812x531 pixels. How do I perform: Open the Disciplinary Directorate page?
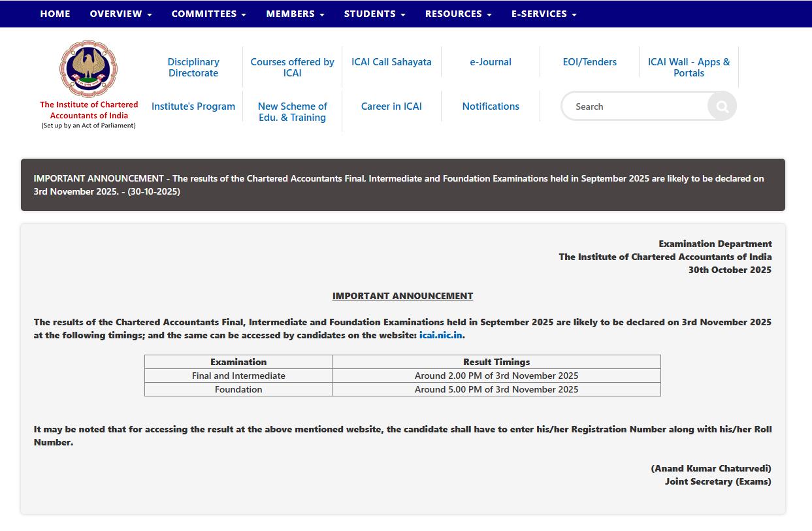193,67
